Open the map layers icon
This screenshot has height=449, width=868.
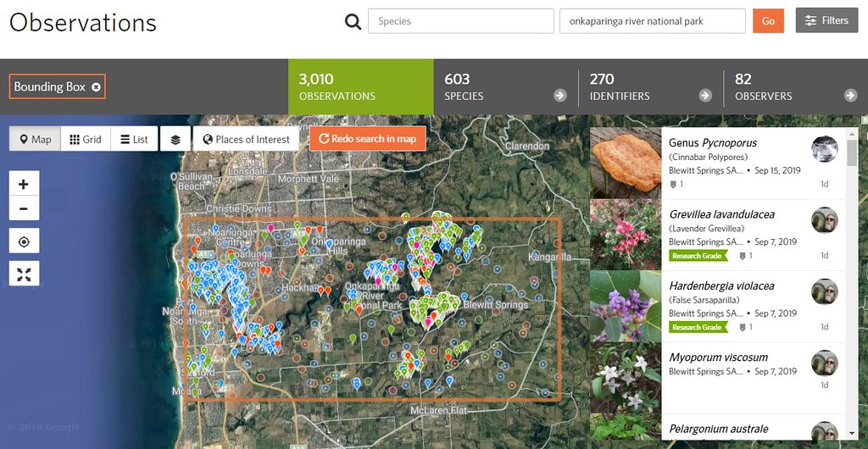pyautogui.click(x=175, y=140)
